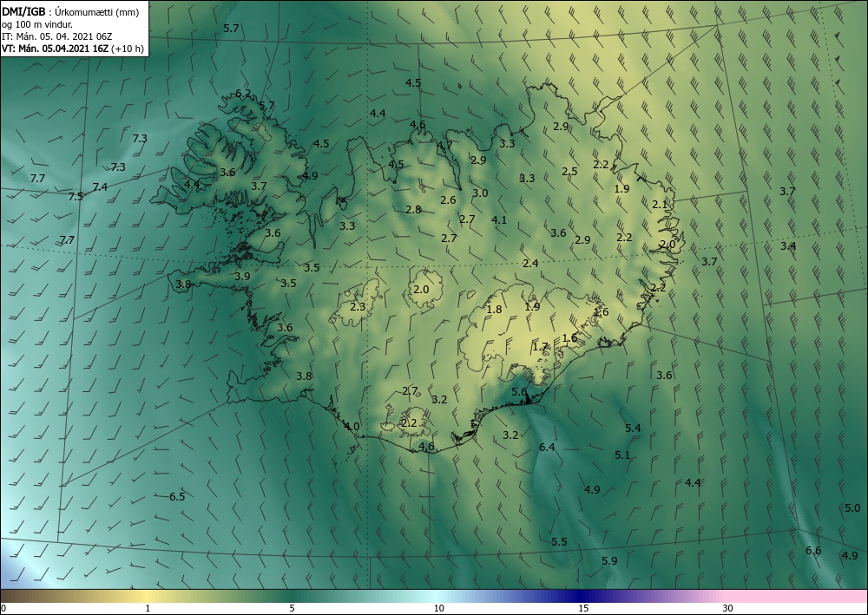868x615 pixels.
Task: Click the initial time "IT: Mán. 05. 04. 2021 06Z"
Action: 57,36
